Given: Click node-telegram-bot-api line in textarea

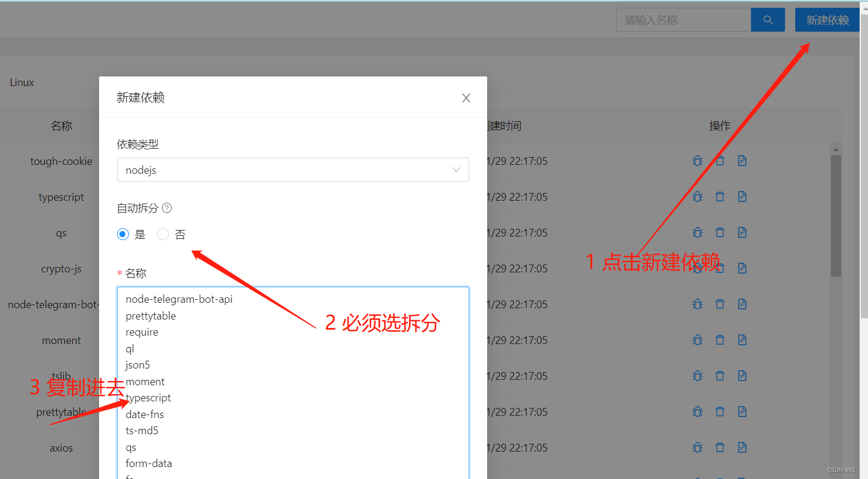Looking at the screenshot, I should [x=179, y=299].
